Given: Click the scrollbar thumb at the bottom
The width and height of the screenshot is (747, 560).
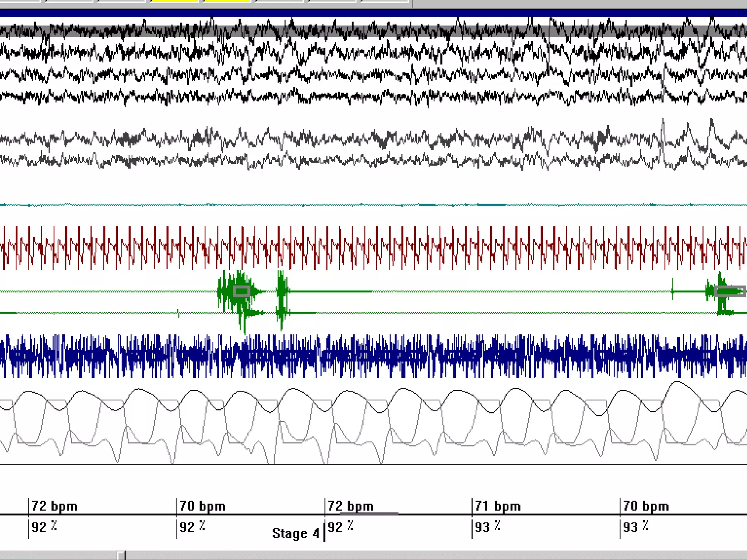Looking at the screenshot, I should 121,555.
